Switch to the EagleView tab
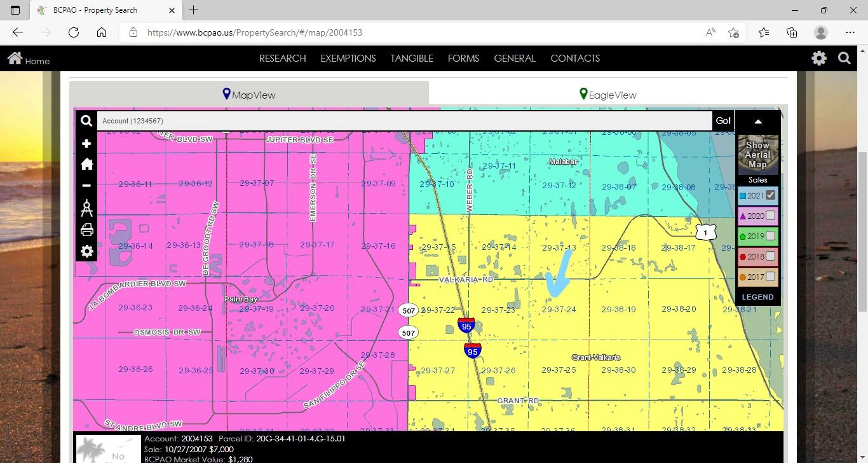868x463 pixels. 608,95
